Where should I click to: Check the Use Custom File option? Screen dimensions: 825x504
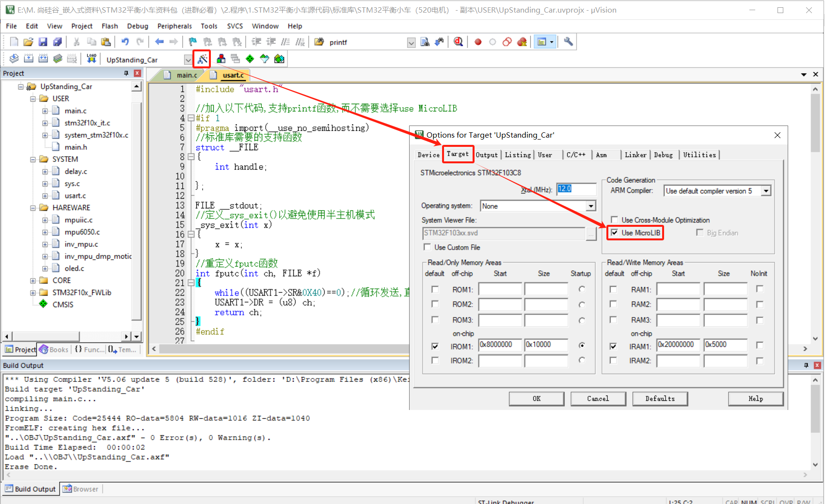427,247
